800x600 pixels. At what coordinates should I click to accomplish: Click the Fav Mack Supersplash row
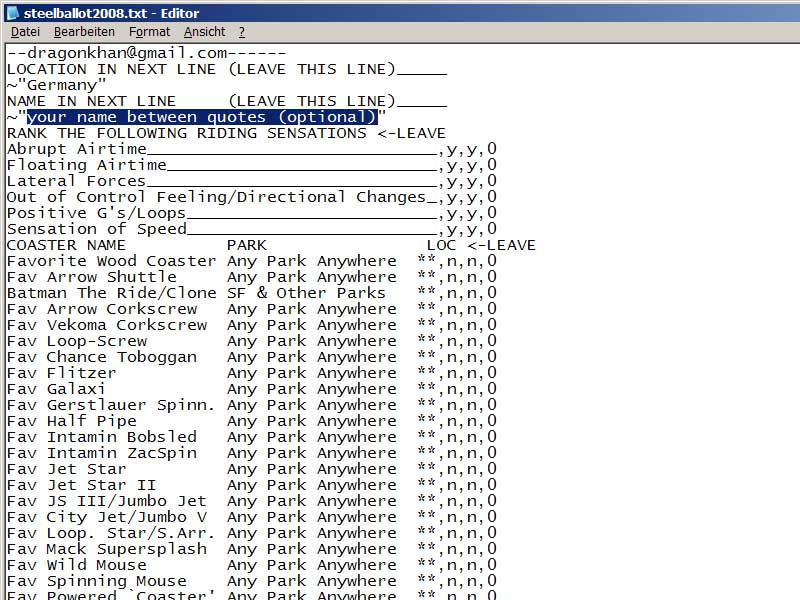click(106, 549)
